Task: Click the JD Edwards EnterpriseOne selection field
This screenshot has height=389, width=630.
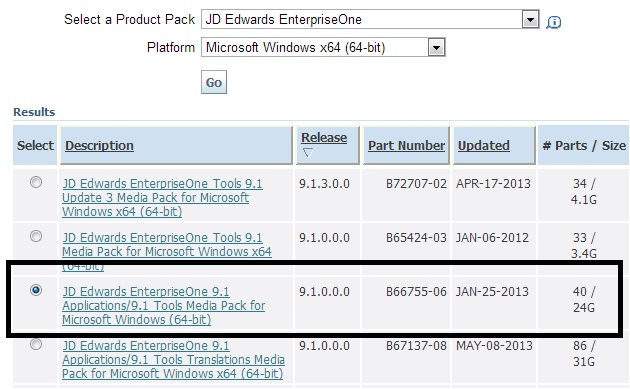Action: [370, 19]
